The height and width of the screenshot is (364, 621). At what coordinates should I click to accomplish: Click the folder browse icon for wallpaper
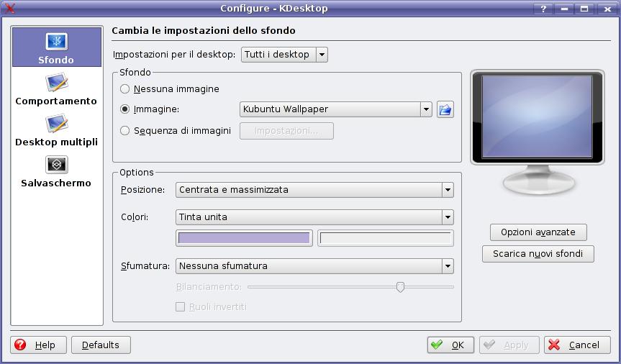(x=445, y=109)
